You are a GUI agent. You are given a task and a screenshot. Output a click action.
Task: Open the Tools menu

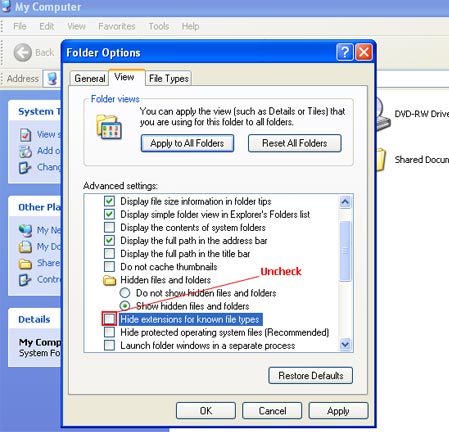point(159,26)
